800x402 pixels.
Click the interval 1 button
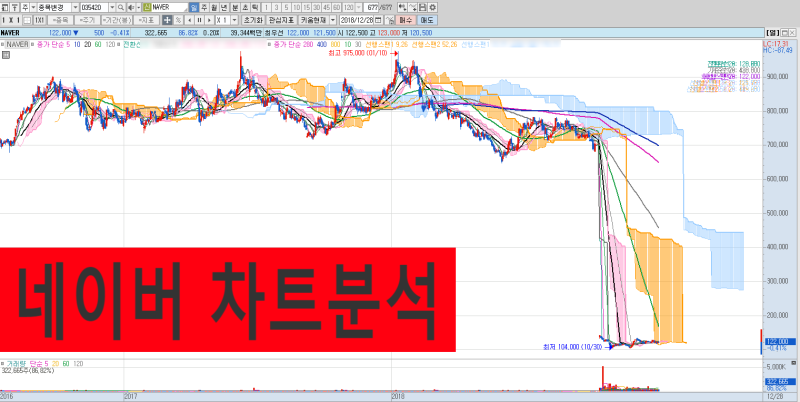[266, 8]
